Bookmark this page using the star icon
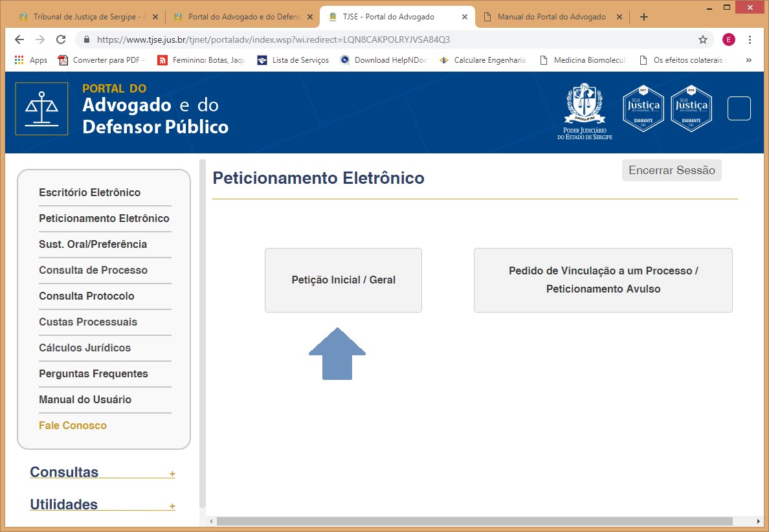The height and width of the screenshot is (532, 769). click(x=702, y=39)
